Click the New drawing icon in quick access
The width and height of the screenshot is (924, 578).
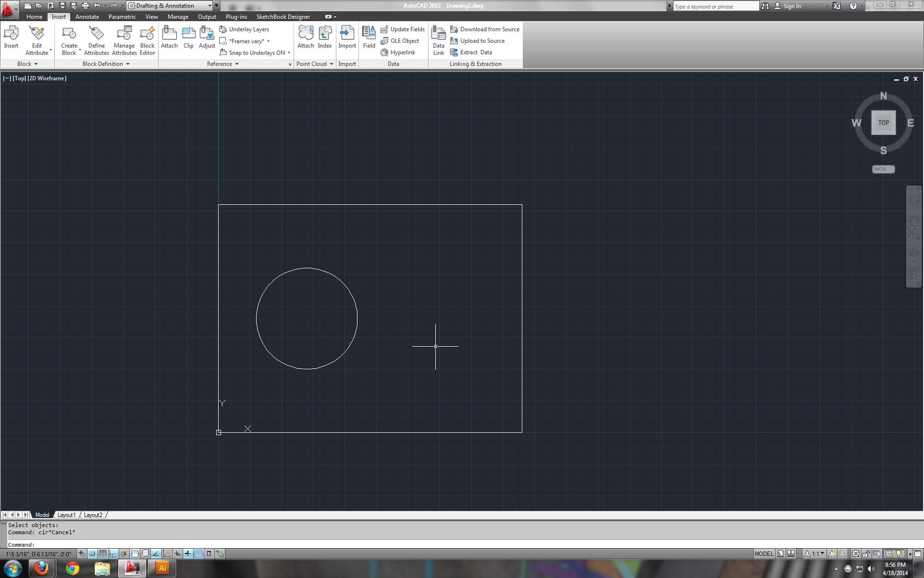coord(28,6)
